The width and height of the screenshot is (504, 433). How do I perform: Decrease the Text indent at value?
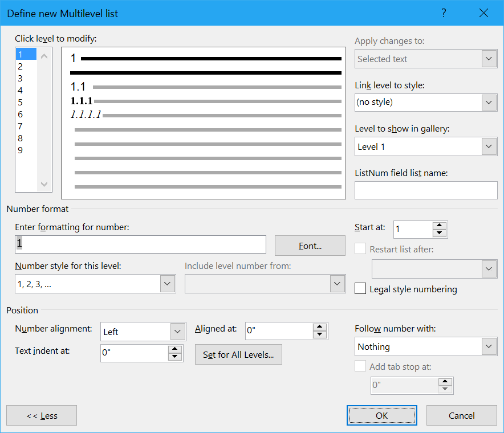(174, 357)
